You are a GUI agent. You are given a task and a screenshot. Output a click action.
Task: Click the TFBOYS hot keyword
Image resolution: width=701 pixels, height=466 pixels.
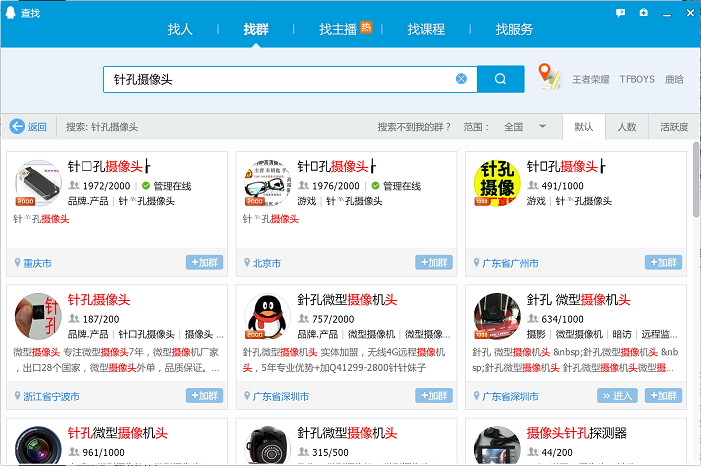pos(637,80)
